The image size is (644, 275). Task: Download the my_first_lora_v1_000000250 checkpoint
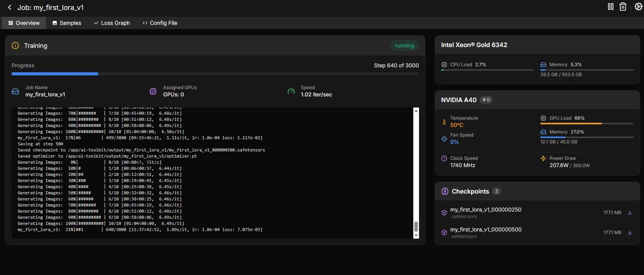[x=630, y=213]
